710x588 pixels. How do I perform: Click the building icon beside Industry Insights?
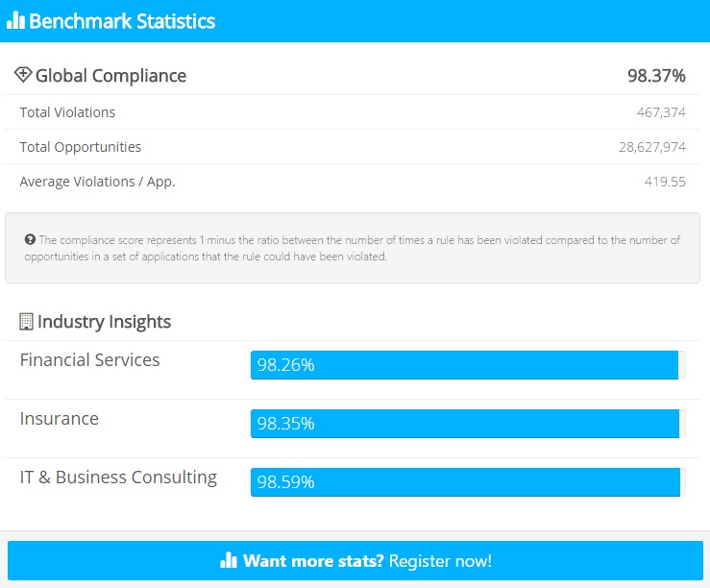tap(26, 322)
